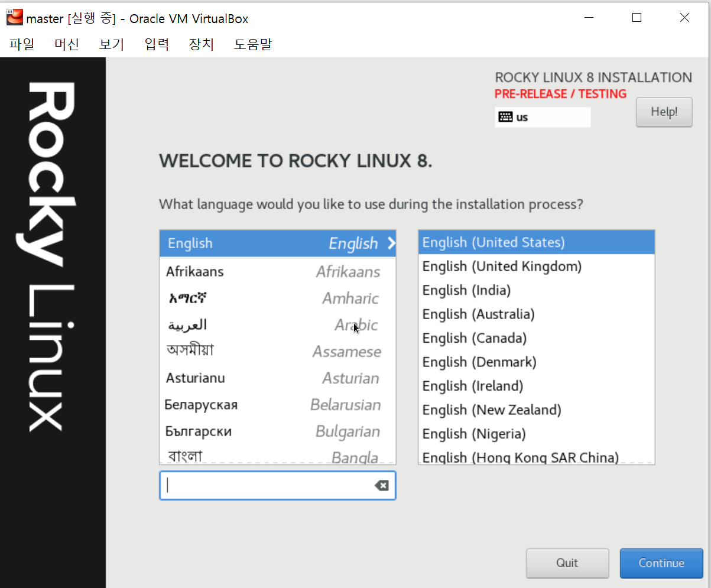Screen dimensions: 711x588
Task: Clear the language search field with backspace icon
Action: (382, 485)
